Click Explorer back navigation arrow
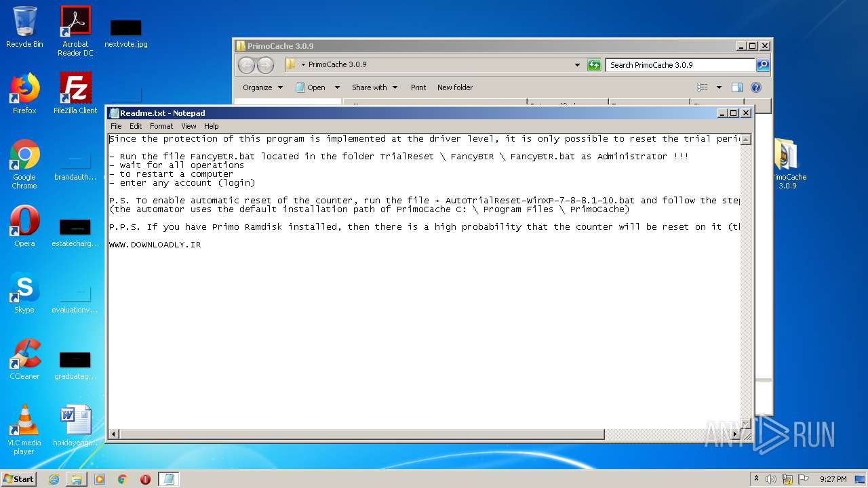 point(246,65)
